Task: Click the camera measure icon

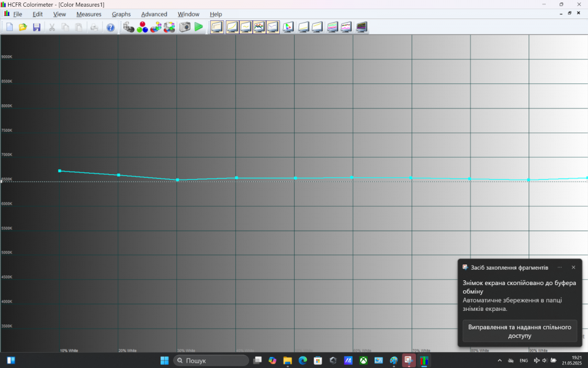Action: tap(184, 27)
